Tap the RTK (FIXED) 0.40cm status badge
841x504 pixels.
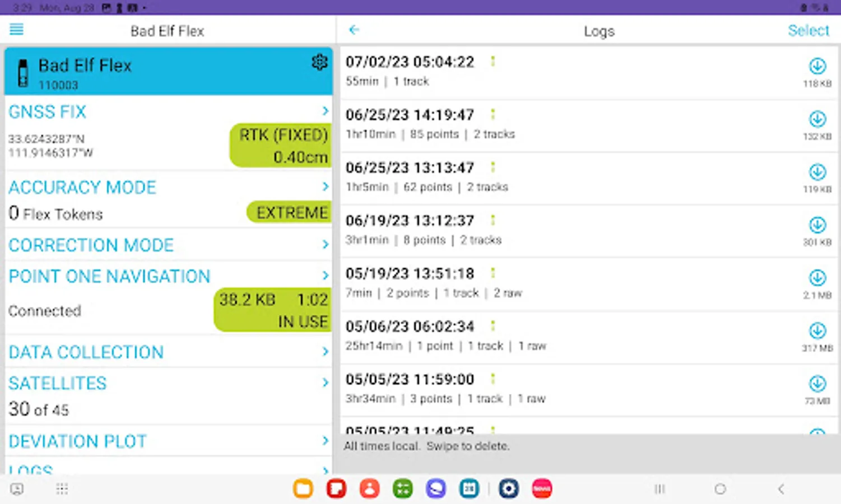(281, 146)
